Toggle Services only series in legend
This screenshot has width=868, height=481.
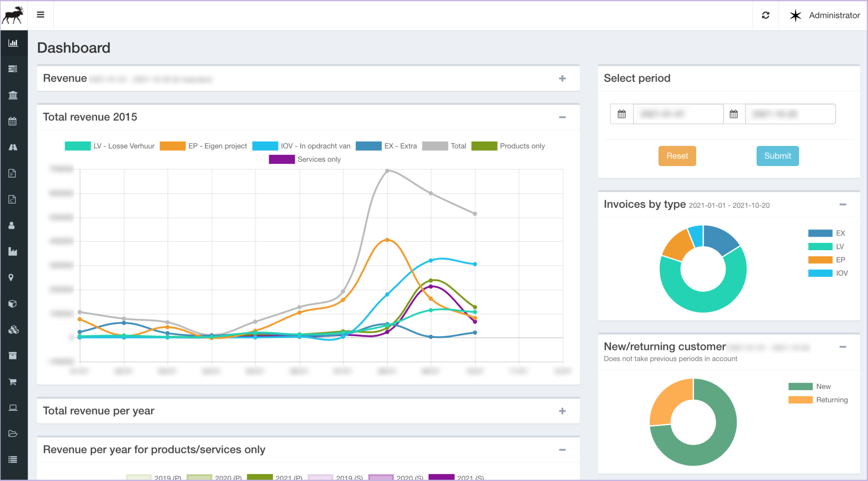(x=305, y=159)
